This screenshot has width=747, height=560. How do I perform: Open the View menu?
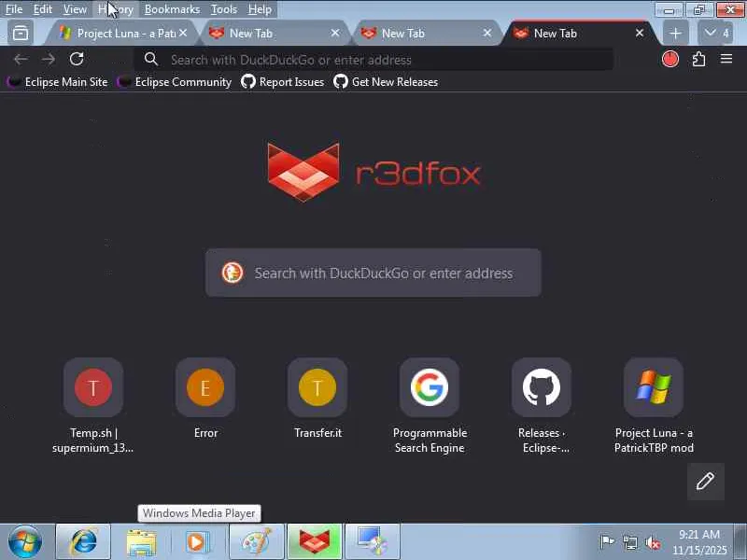point(75,9)
